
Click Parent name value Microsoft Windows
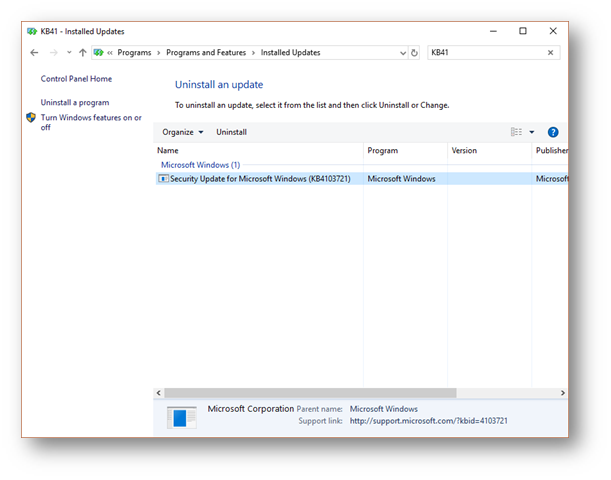383,409
